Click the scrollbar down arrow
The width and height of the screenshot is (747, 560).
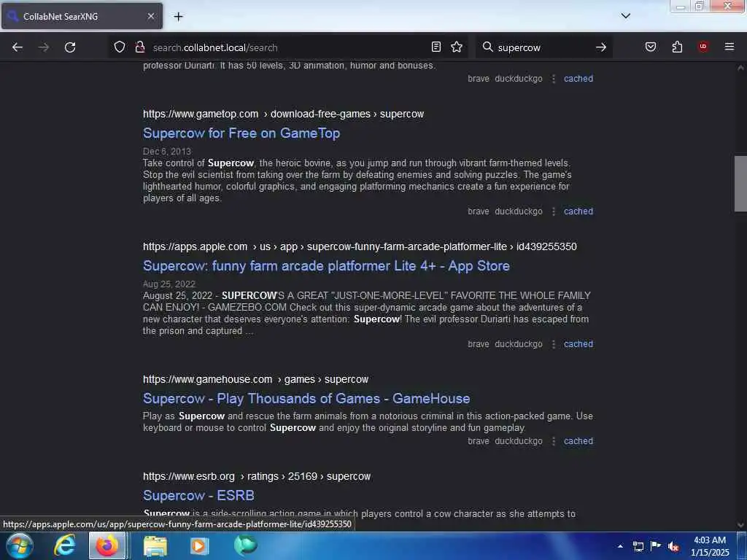[x=740, y=525]
